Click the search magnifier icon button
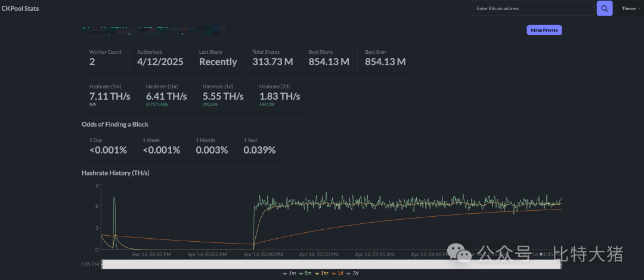This screenshot has width=644, height=280. tap(604, 8)
